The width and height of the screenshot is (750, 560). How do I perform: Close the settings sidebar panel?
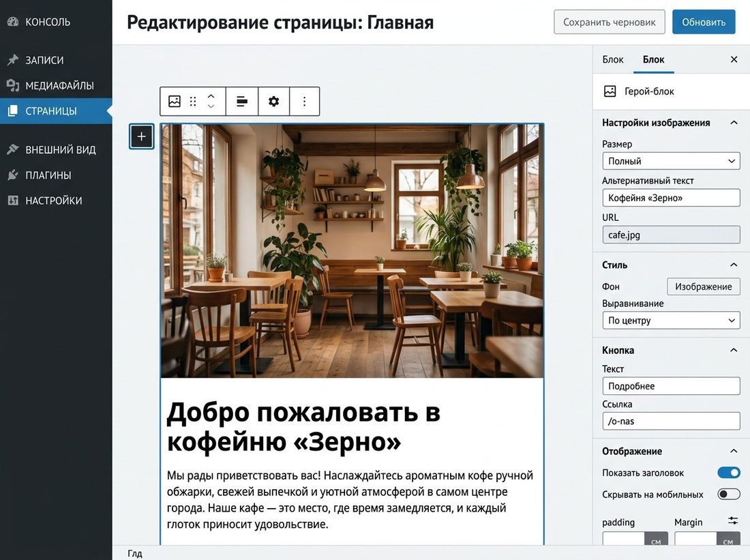point(734,59)
